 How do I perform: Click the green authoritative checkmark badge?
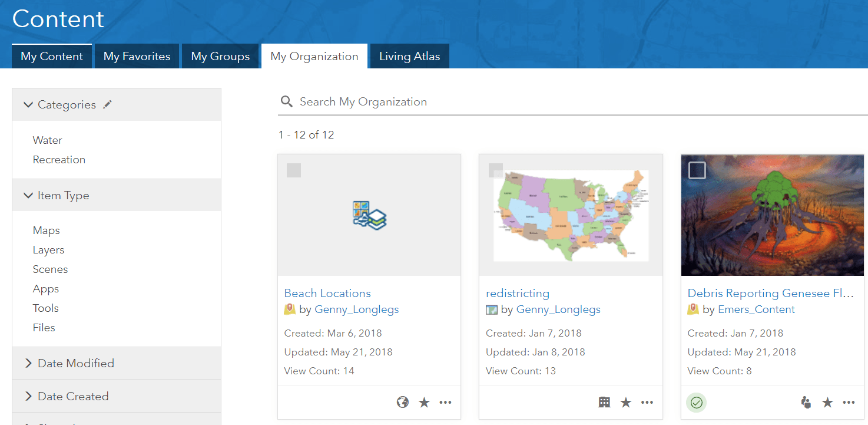pos(697,403)
